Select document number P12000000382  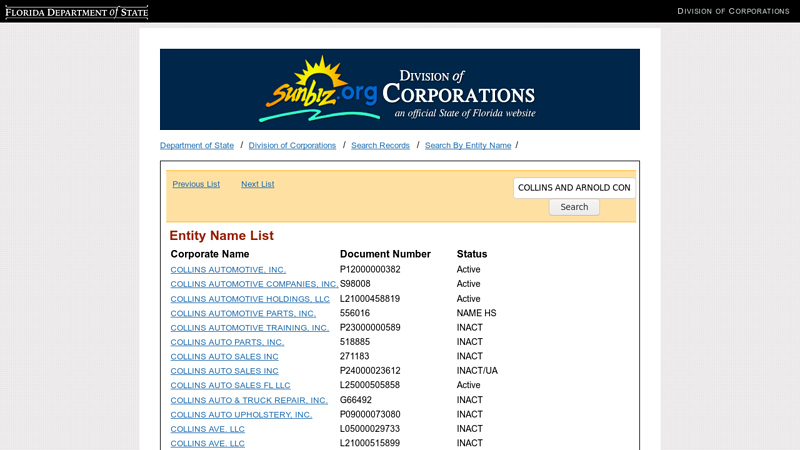coord(370,269)
